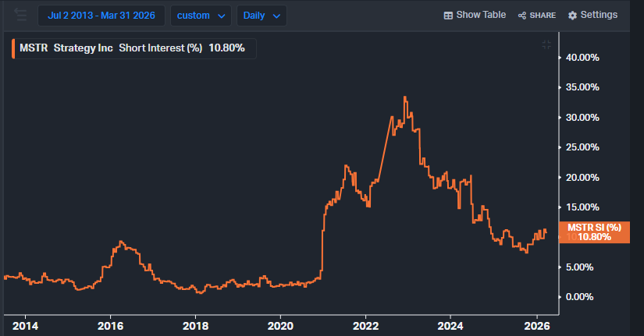Screen dimensions: 644x336
Task: Open the Daily interval dropdown
Action: click(x=261, y=16)
